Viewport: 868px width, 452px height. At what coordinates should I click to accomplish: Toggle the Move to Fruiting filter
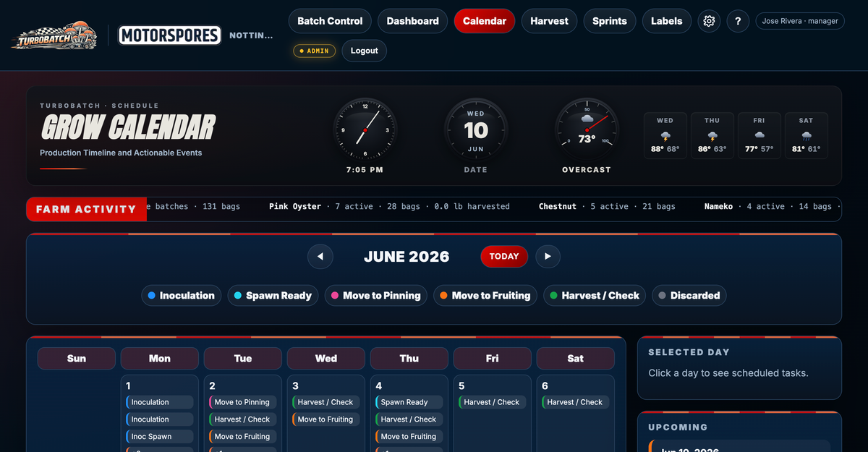[x=485, y=295]
